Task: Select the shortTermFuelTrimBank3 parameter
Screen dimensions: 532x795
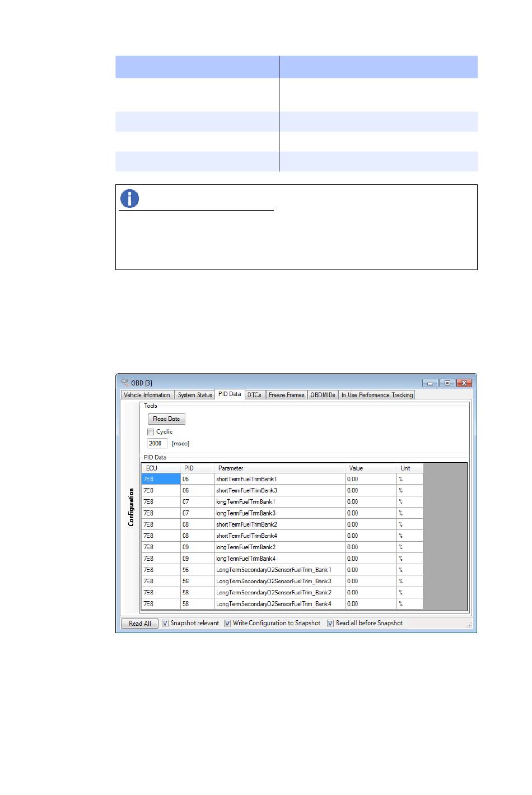Action: pos(280,491)
